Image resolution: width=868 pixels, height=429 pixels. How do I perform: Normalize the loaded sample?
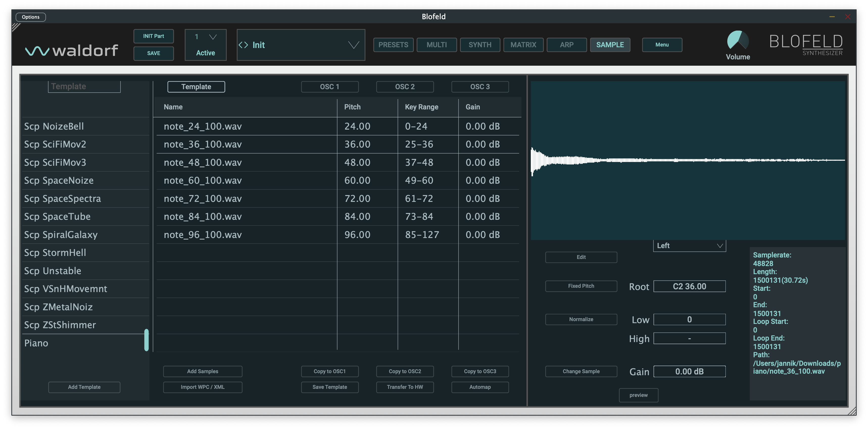tap(581, 319)
